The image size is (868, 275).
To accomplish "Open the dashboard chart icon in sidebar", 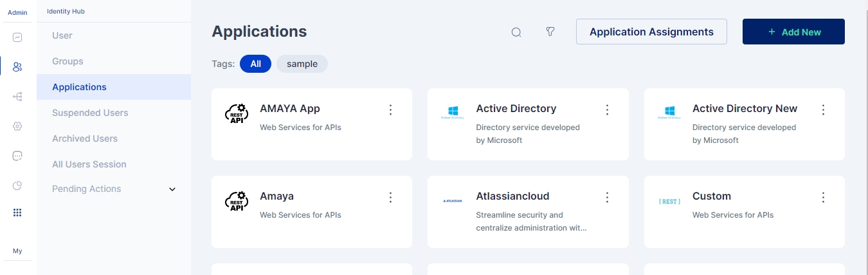I will coord(17,37).
